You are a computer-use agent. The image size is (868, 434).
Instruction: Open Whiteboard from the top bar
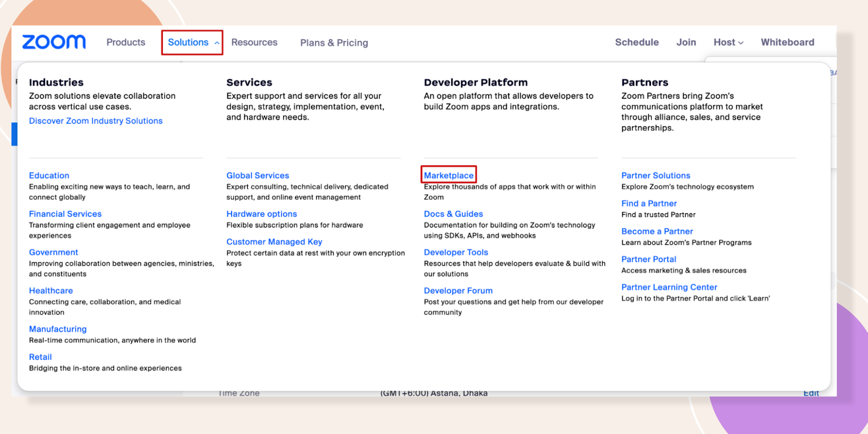tap(788, 42)
